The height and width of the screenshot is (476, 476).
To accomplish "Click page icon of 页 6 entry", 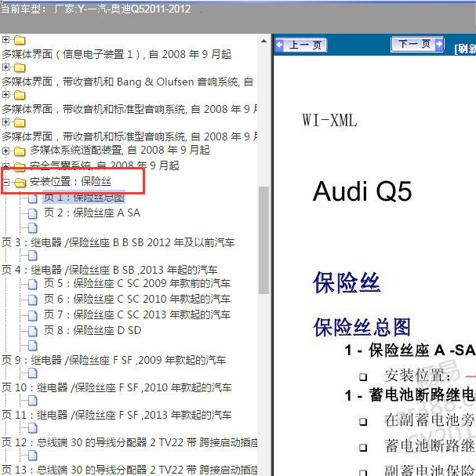I will (33, 300).
